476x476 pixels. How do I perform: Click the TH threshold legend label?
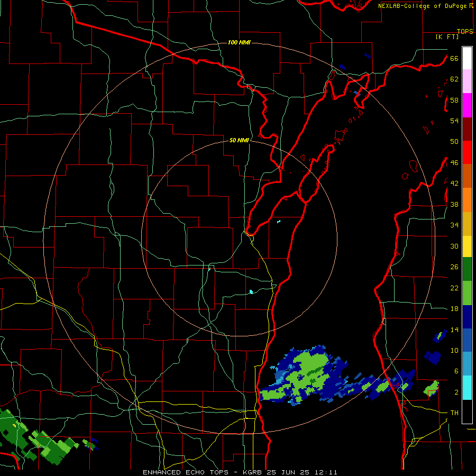tap(454, 413)
